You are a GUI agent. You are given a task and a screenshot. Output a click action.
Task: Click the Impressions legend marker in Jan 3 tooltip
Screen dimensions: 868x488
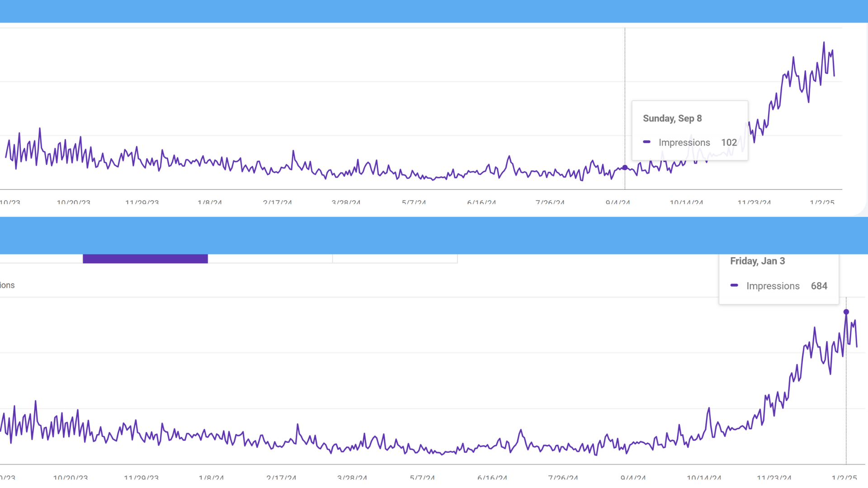734,286
